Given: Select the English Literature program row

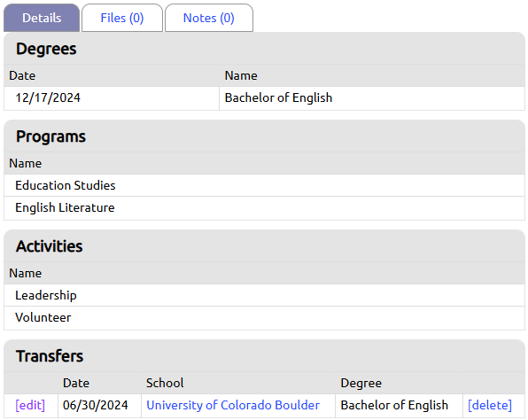Looking at the screenshot, I should tap(264, 208).
